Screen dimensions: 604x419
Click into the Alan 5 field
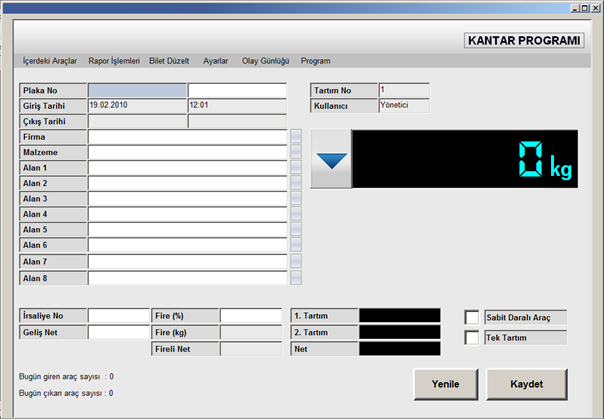(188, 229)
